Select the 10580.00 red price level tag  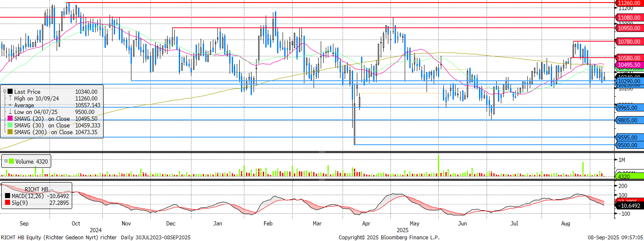point(630,58)
